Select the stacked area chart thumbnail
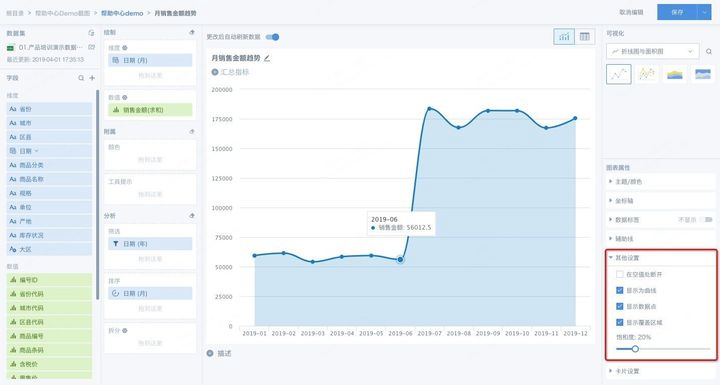The image size is (720, 385). [x=675, y=74]
